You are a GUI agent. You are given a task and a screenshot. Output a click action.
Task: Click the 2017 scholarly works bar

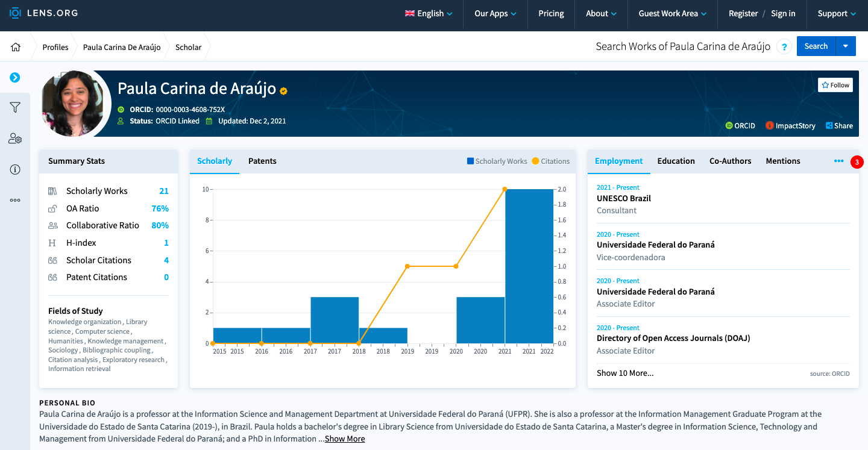point(335,320)
